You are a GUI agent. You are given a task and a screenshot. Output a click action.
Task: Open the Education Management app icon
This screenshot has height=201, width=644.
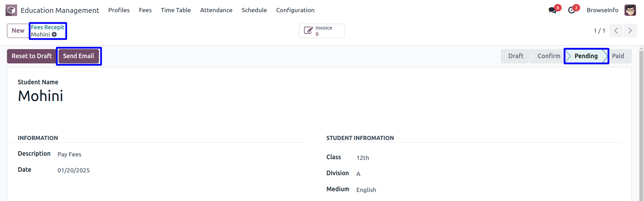click(x=11, y=10)
